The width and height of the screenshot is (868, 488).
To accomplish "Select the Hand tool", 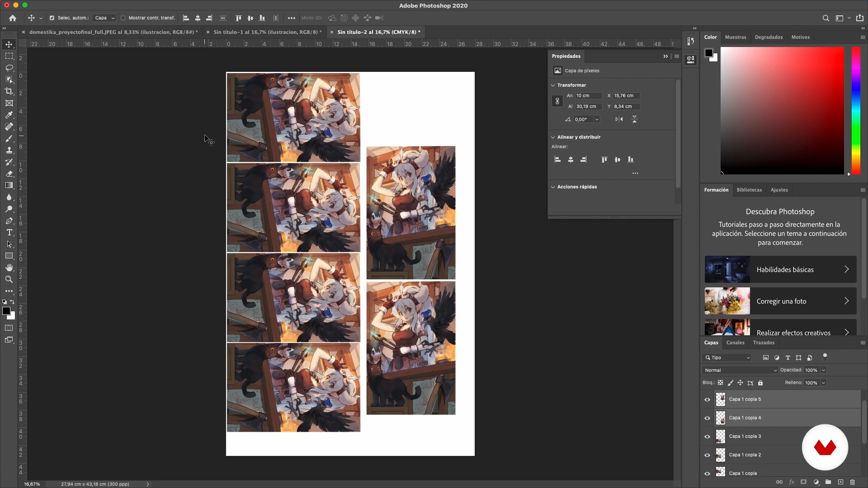I will (9, 267).
